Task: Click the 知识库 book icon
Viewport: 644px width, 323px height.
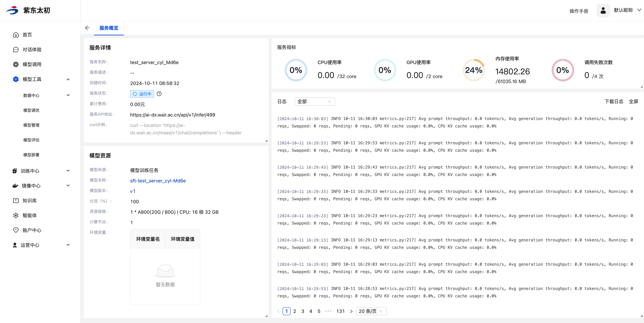Action: (x=16, y=200)
